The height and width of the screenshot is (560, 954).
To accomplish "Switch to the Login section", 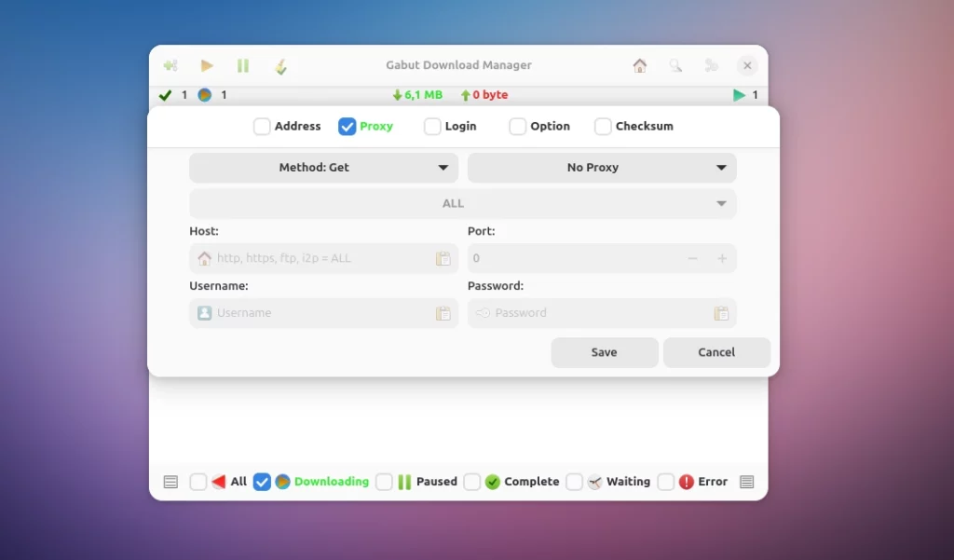I will click(431, 126).
